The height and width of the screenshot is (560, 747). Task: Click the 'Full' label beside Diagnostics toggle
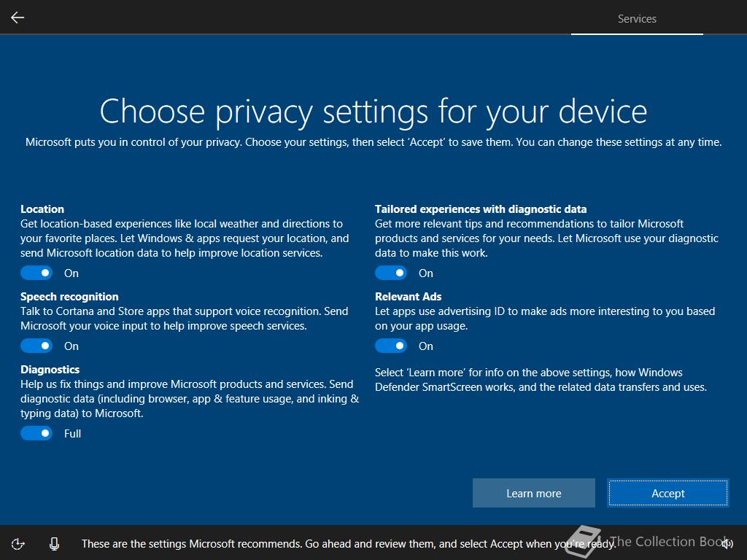click(72, 433)
